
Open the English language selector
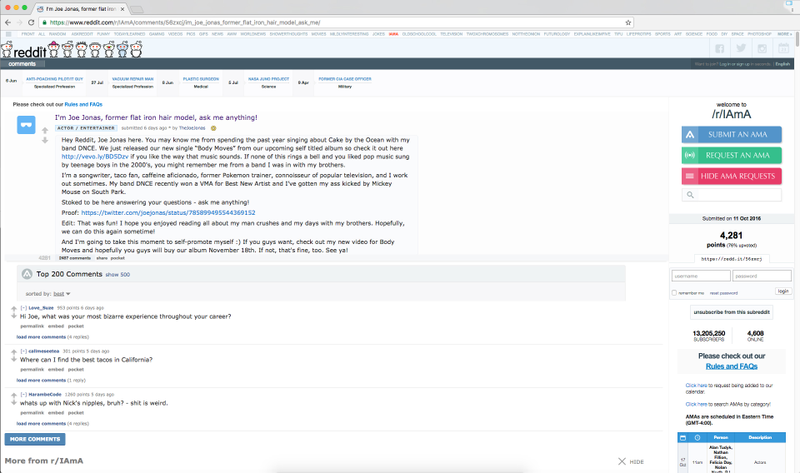pyautogui.click(x=783, y=64)
